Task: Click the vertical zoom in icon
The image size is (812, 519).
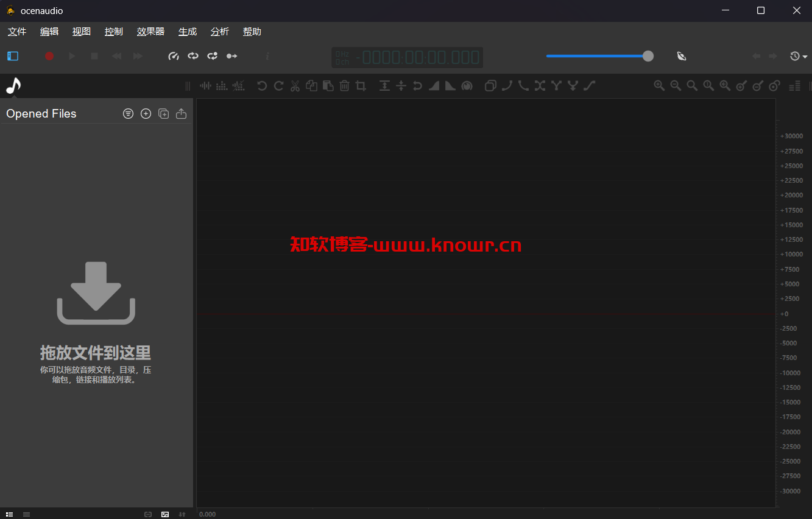Action: pos(741,86)
